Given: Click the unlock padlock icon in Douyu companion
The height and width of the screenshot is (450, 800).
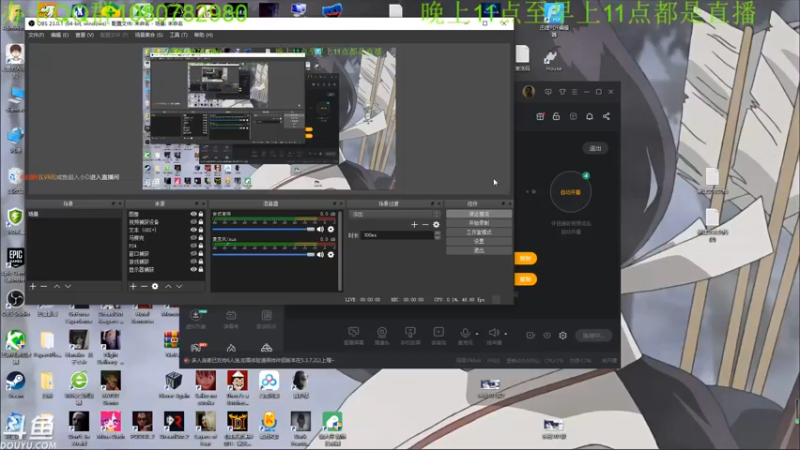Looking at the screenshot, I should tap(556, 116).
